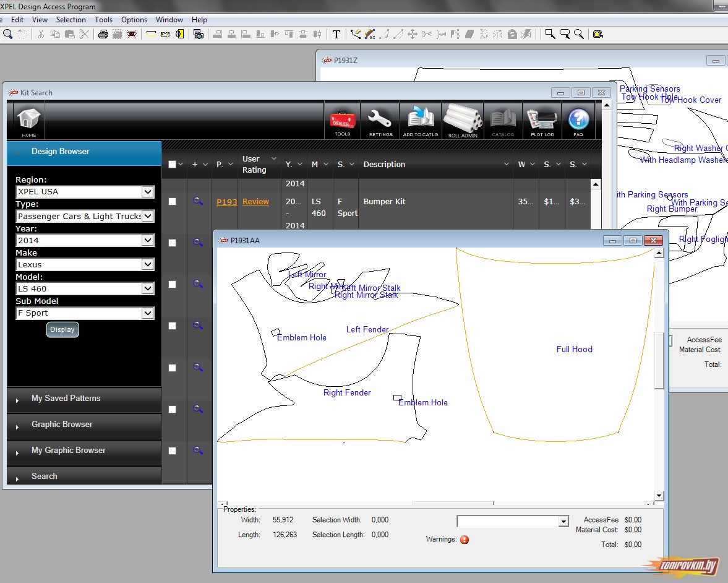Check the third result row checkbox
The width and height of the screenshot is (728, 583).
[x=172, y=284]
